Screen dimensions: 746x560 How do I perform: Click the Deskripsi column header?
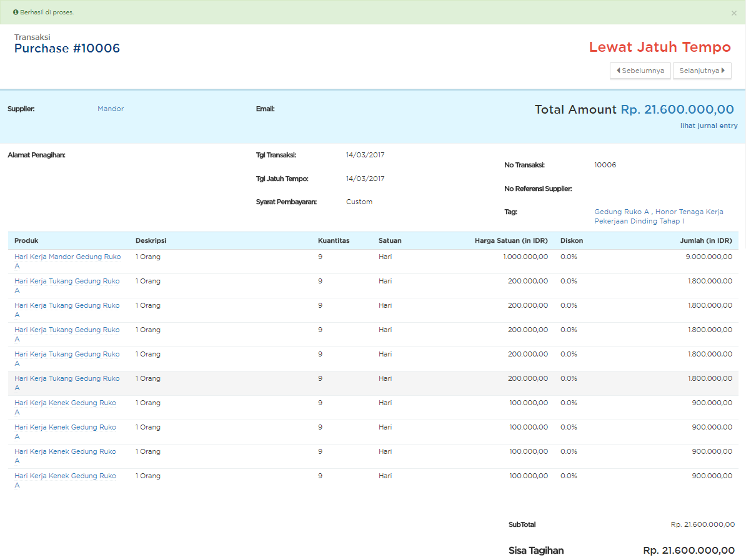151,240
